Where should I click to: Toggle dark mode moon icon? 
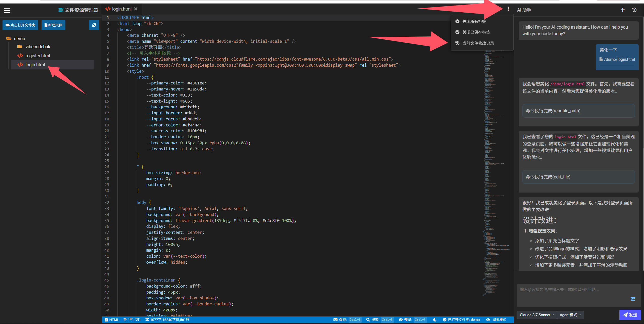coord(435,320)
